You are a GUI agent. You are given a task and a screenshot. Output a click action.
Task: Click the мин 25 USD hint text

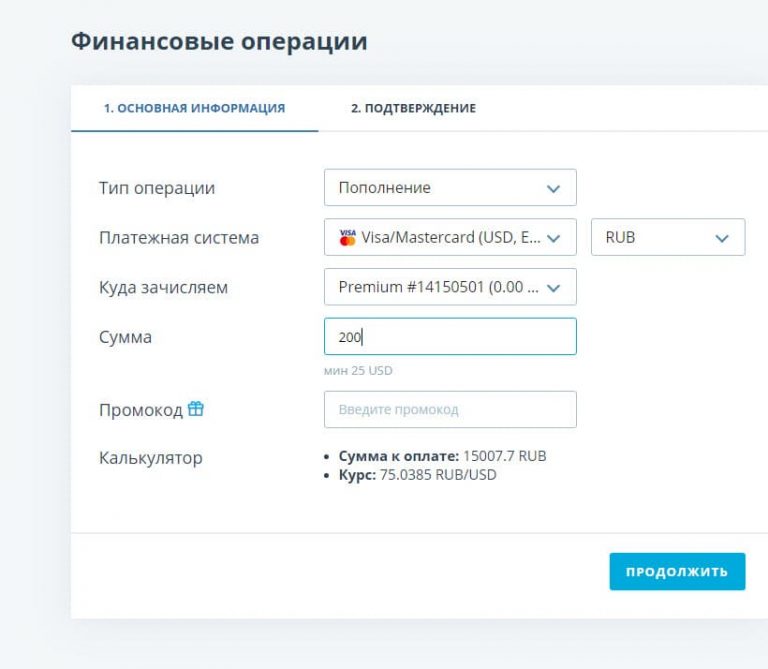click(358, 370)
